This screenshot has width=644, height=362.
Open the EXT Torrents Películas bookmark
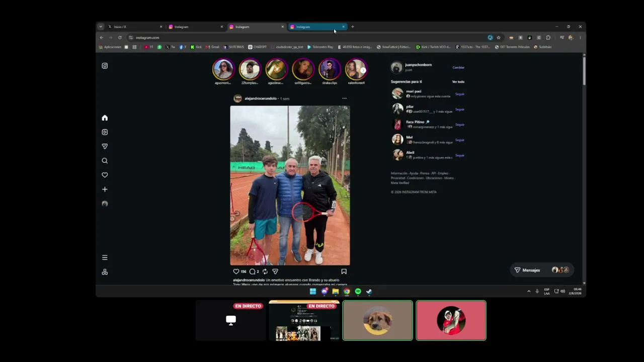click(x=512, y=47)
